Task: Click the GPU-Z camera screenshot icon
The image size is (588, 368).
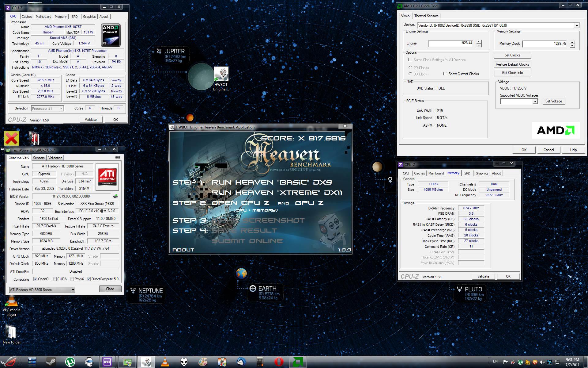Action: (x=118, y=157)
